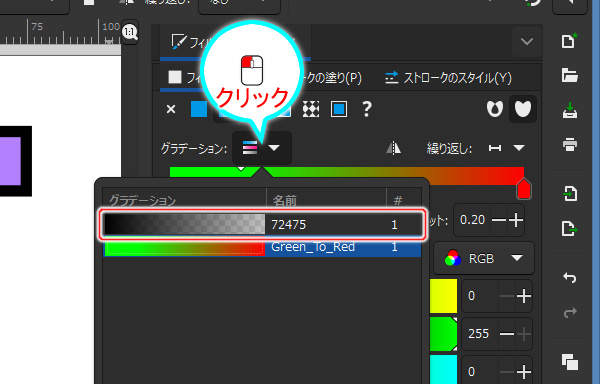Click the duplicate objects icon
The image size is (600, 384).
click(570, 362)
